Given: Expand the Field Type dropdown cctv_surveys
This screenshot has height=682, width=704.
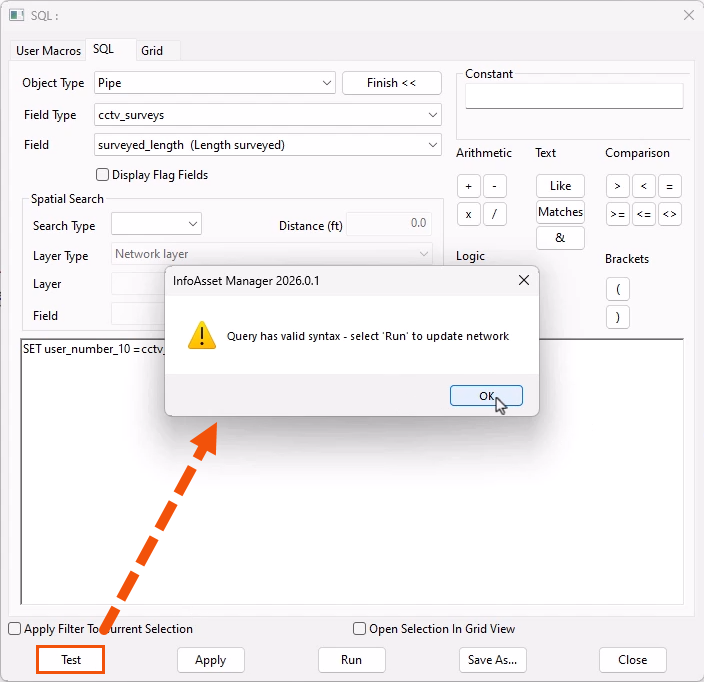Looking at the screenshot, I should (x=268, y=115).
